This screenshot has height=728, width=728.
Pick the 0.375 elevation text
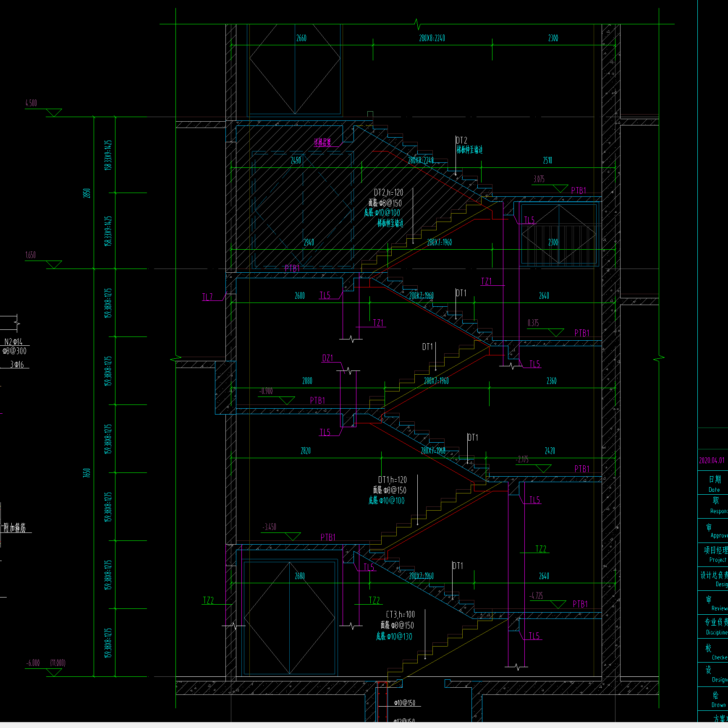[533, 323]
